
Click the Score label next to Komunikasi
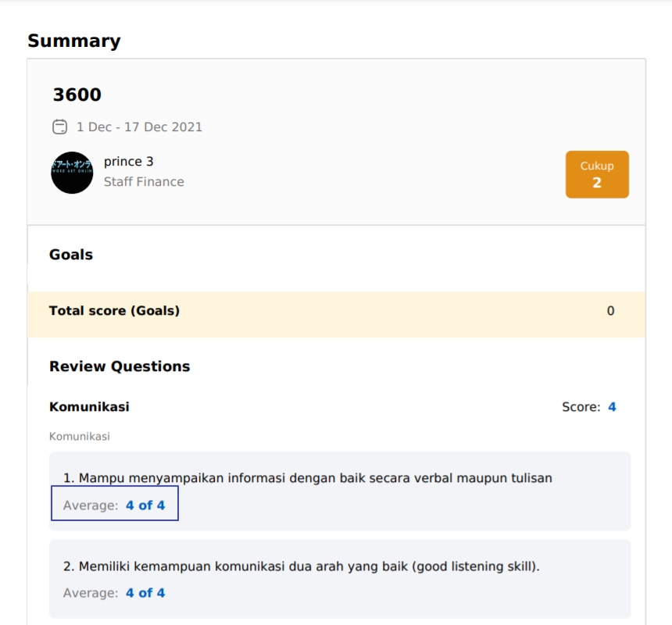581,407
